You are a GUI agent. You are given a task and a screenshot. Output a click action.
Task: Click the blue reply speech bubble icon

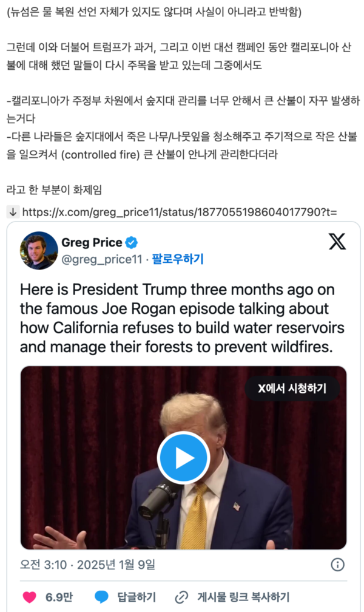(101, 597)
